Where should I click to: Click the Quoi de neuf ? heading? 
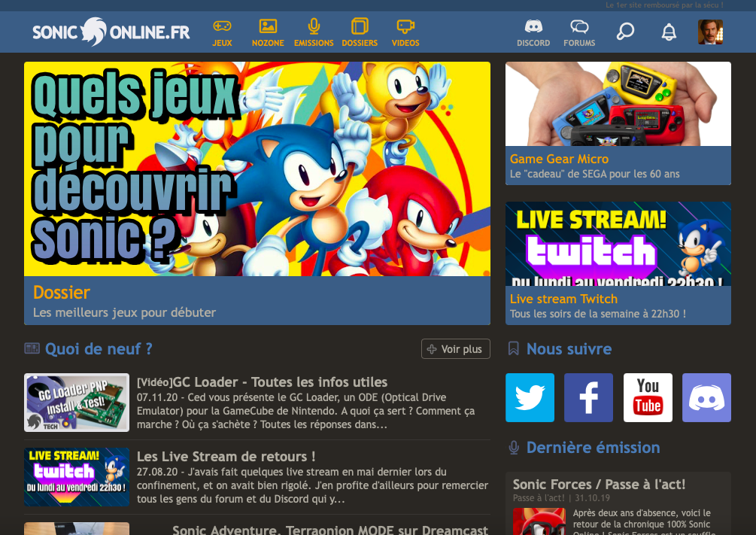[99, 349]
